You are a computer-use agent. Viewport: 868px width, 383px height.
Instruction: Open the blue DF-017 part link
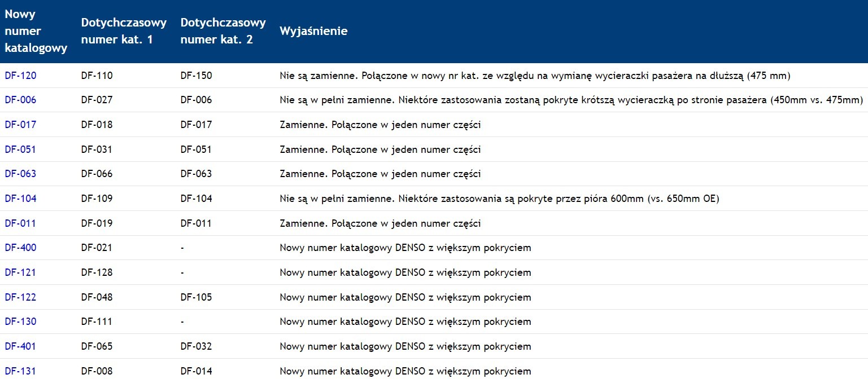pos(20,125)
